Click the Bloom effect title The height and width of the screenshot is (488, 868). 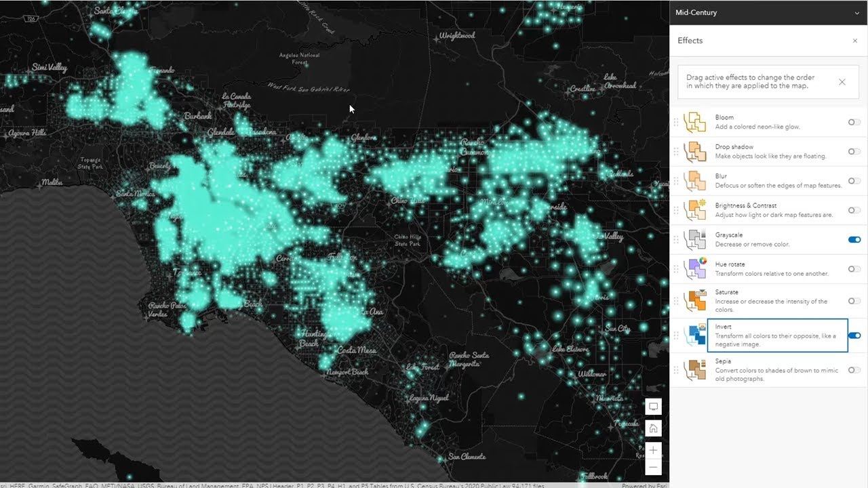pyautogui.click(x=724, y=117)
